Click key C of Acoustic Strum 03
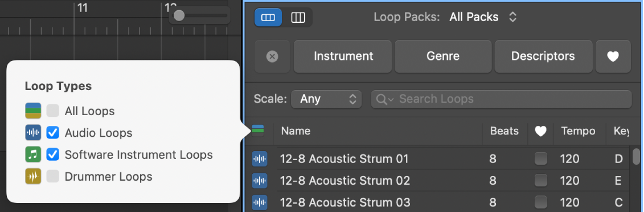 click(618, 202)
